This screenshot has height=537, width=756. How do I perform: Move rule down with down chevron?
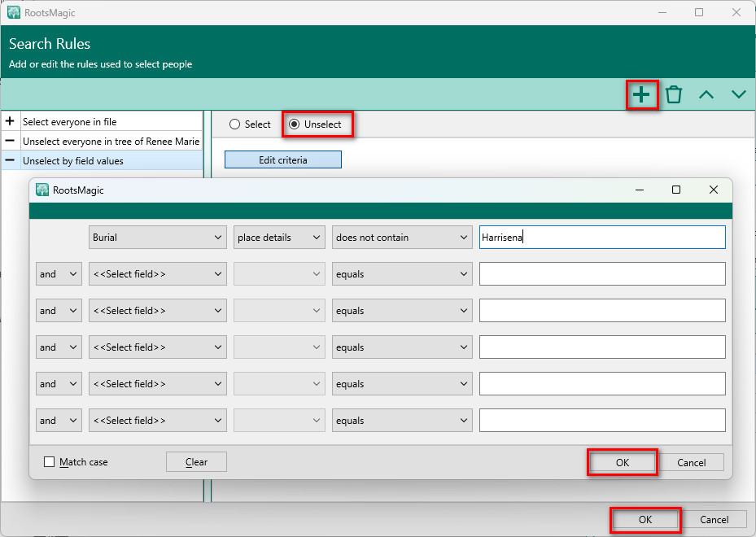[x=739, y=94]
